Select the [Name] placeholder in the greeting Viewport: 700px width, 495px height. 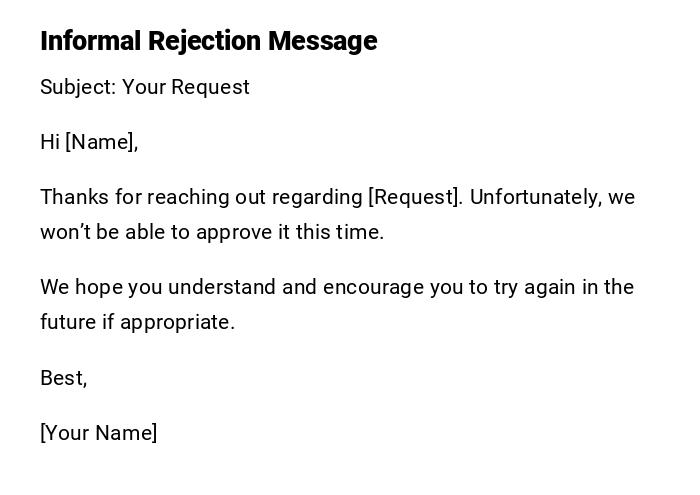[x=100, y=142]
